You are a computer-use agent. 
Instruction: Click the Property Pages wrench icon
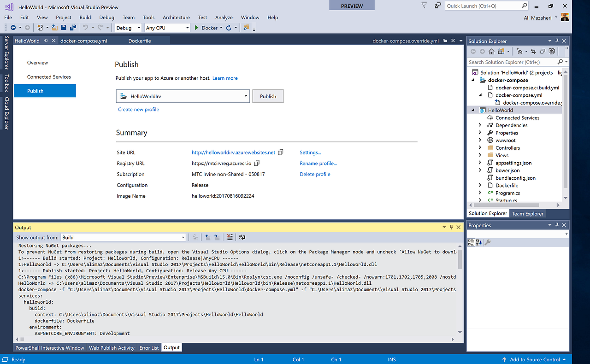point(488,242)
